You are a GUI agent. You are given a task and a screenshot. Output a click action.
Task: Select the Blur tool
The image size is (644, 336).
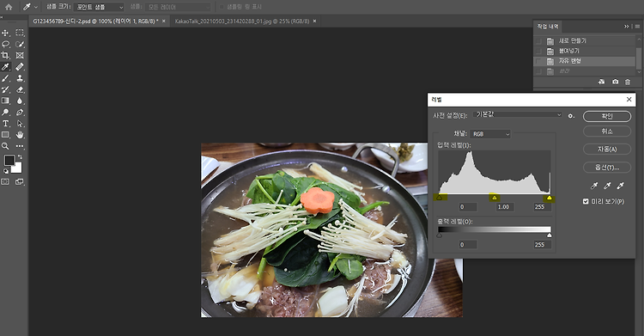point(19,101)
